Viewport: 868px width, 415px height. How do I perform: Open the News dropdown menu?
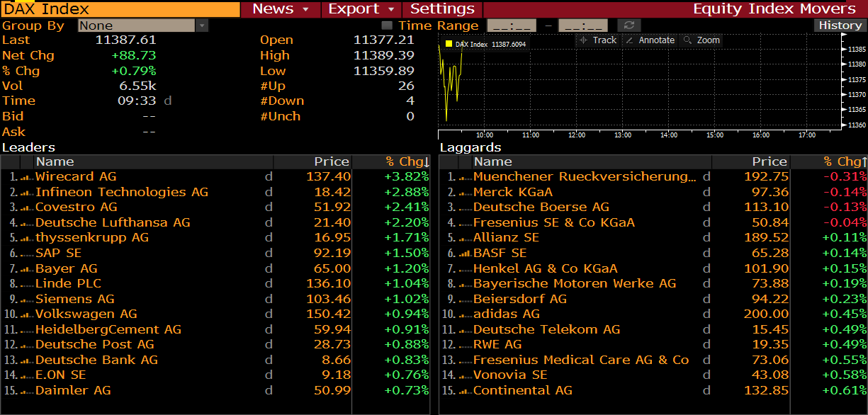point(281,9)
